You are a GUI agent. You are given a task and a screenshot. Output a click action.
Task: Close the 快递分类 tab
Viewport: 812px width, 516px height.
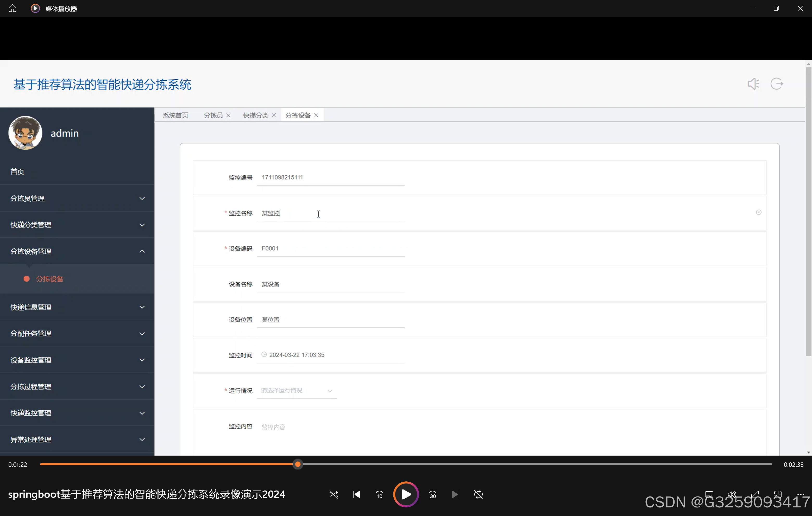[274, 115]
